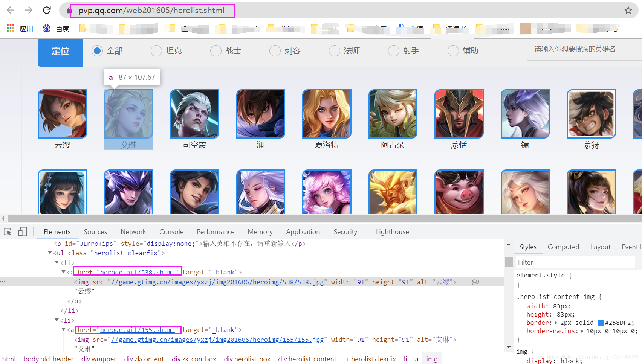Switch to the Application devtools tab
642x364 pixels.
pos(303,232)
